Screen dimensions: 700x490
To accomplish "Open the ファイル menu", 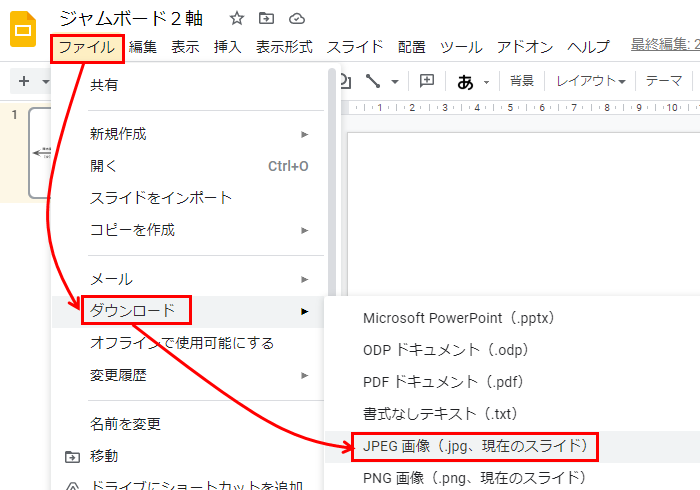I will (86, 47).
